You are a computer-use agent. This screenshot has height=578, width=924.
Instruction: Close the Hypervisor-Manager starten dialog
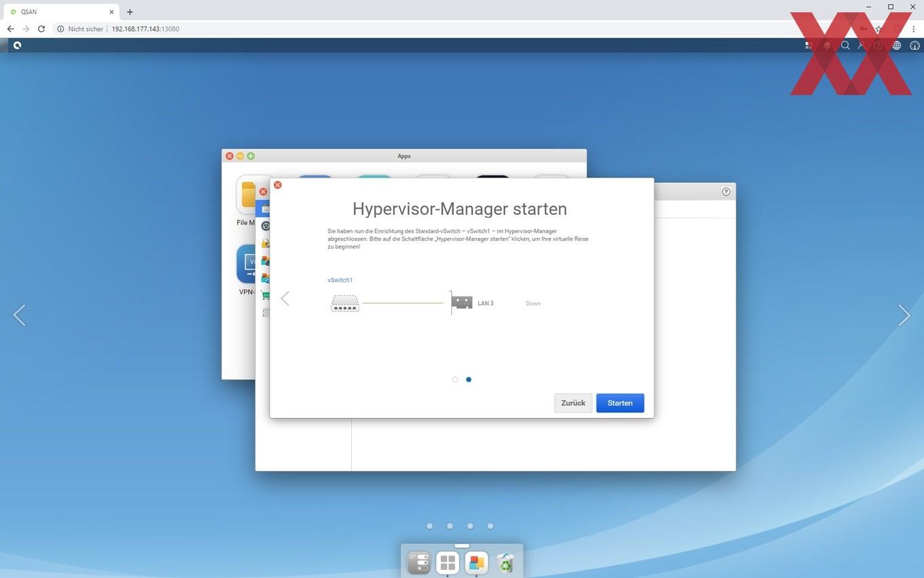pos(277,185)
